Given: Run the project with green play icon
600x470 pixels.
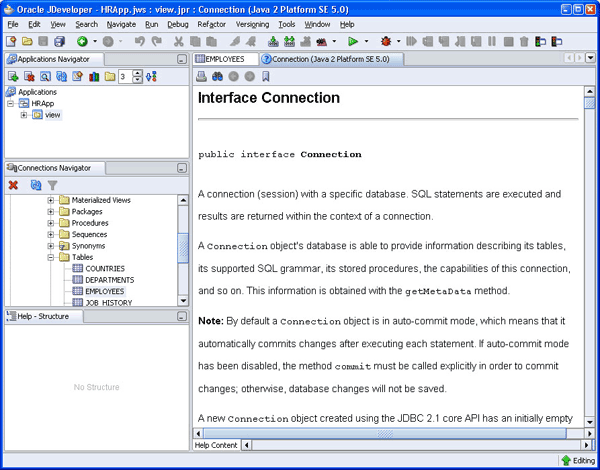Looking at the screenshot, I should point(353,41).
